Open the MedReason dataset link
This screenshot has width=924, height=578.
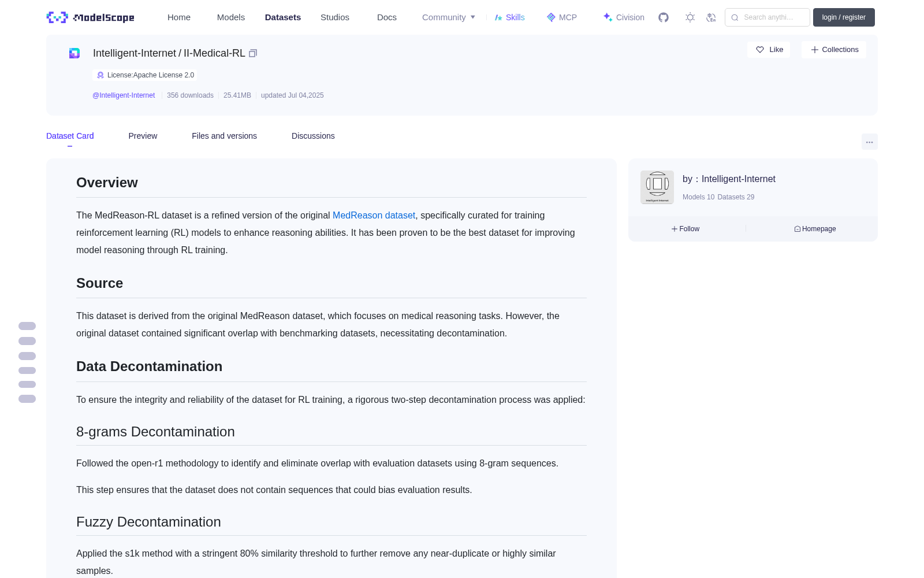click(374, 215)
